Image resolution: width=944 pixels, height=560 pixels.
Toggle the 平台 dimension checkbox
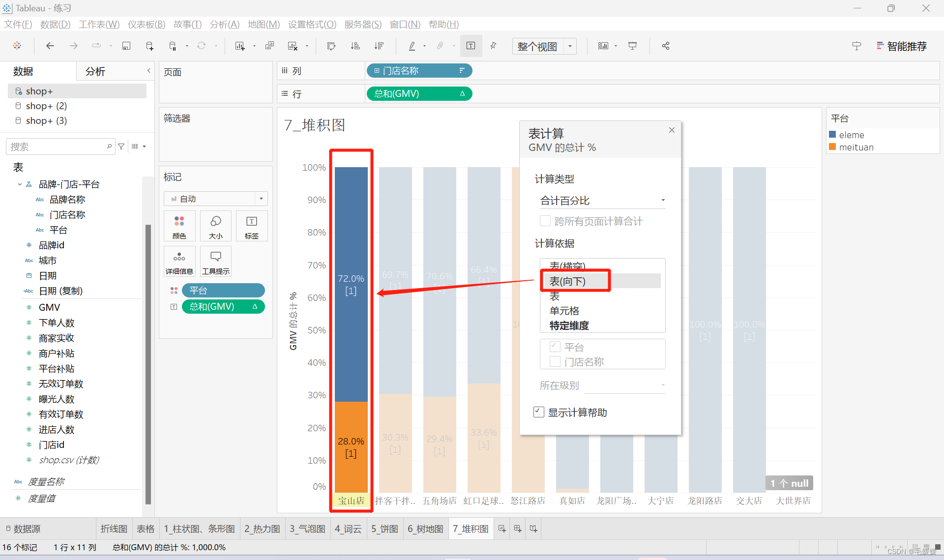coord(555,347)
